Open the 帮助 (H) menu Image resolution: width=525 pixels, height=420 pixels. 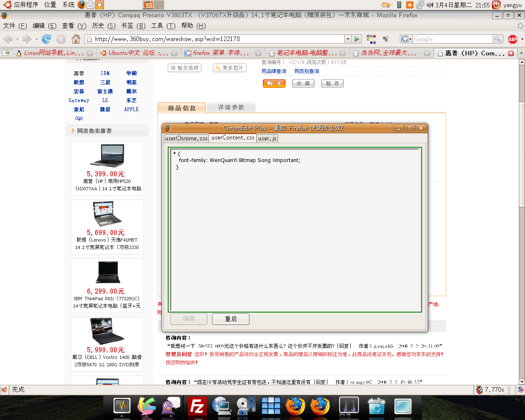[194, 25]
